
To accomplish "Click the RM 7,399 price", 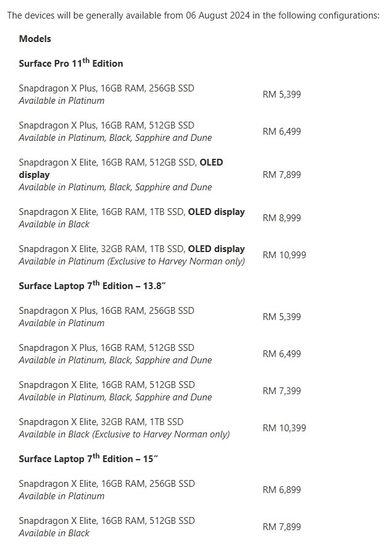I will (281, 391).
